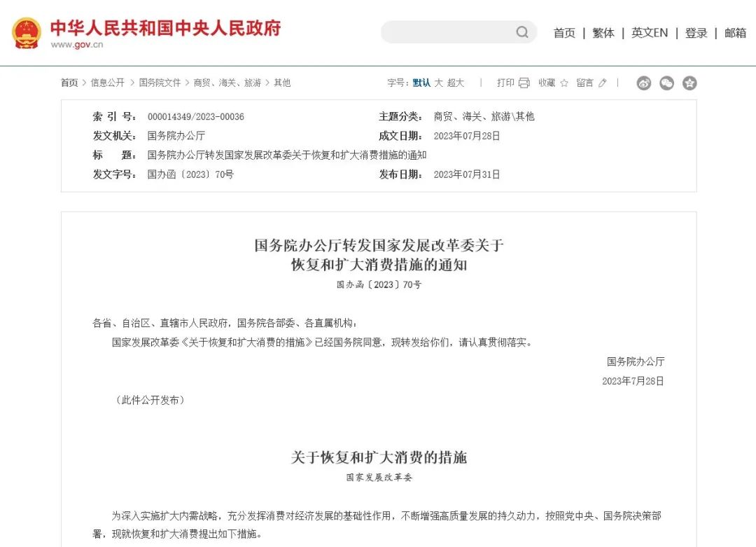The width and height of the screenshot is (756, 547).
Task: Open the 邮箱 mailbox link
Action: tap(735, 33)
